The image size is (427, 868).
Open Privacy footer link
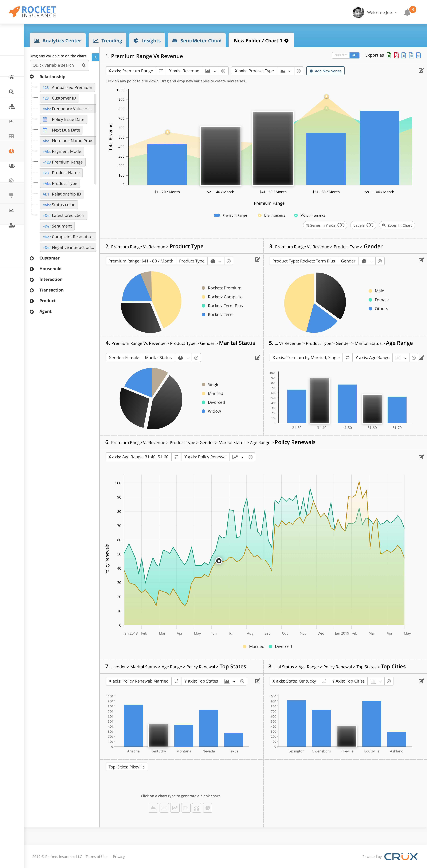pyautogui.click(x=119, y=857)
